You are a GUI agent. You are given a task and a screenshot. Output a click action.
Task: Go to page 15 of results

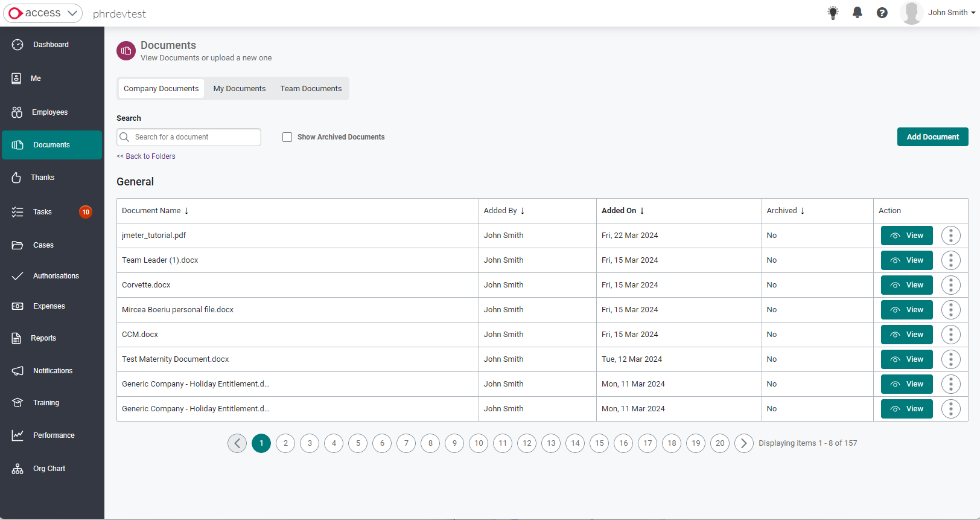599,443
